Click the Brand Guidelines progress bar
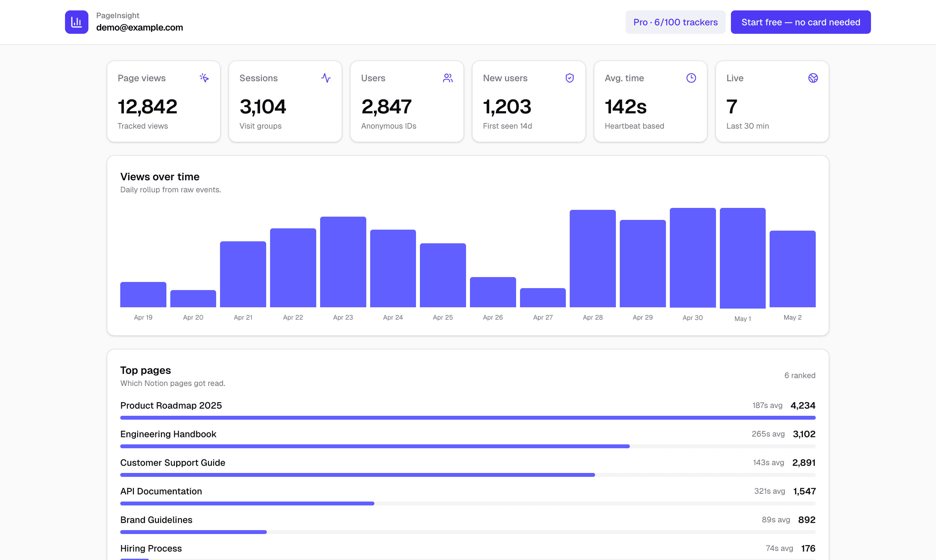Screen dimensions: 936x560 [468, 532]
